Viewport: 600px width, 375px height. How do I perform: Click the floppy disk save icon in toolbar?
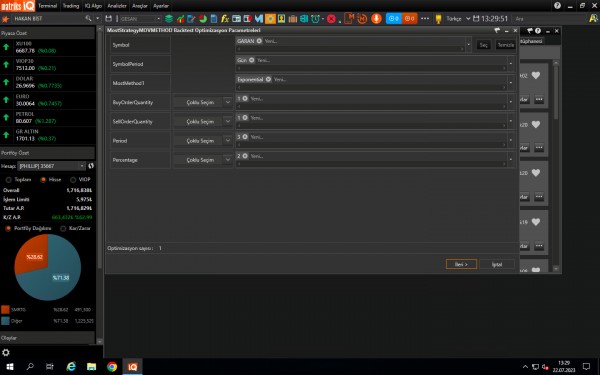(x=109, y=18)
